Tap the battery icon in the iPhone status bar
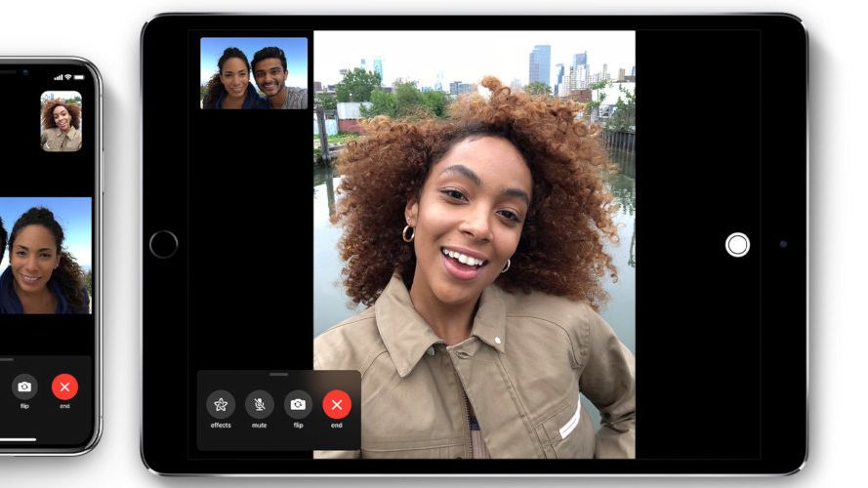This screenshot has width=868, height=488. pos(79,77)
